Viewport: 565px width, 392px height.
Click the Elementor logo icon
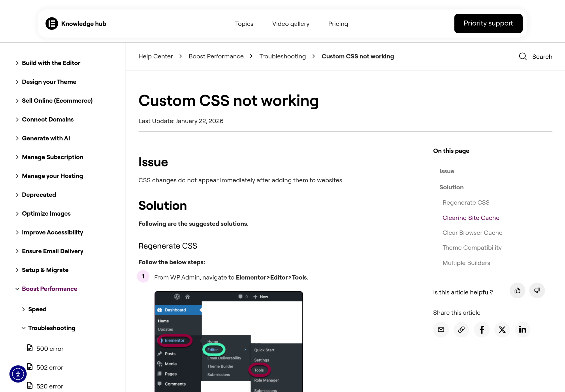52,24
